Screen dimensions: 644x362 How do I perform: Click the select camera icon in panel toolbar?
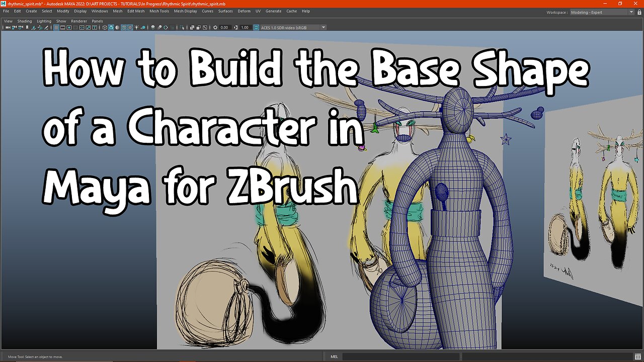coord(8,28)
